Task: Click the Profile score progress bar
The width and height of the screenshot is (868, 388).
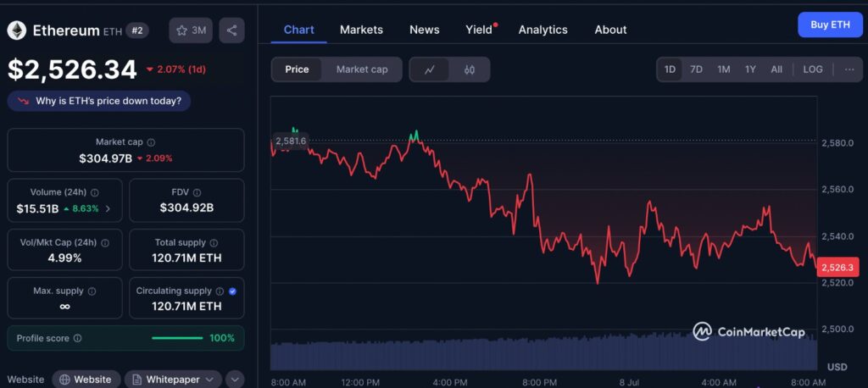Action: [177, 338]
